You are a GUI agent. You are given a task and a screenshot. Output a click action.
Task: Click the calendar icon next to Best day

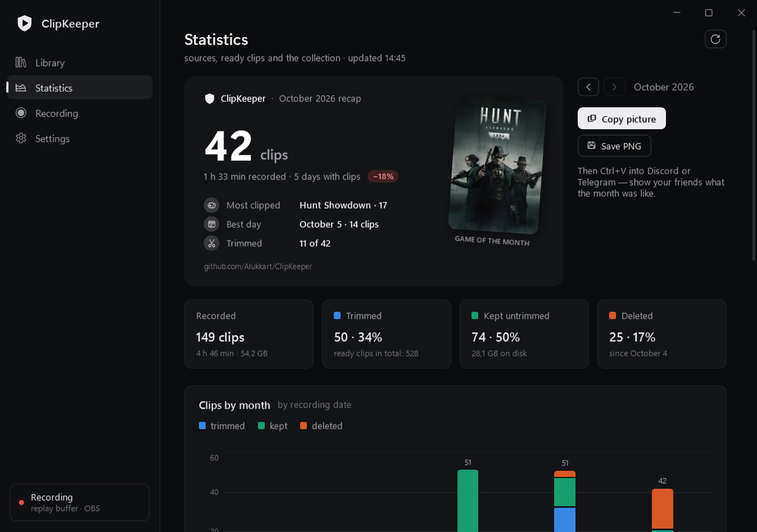coord(211,224)
